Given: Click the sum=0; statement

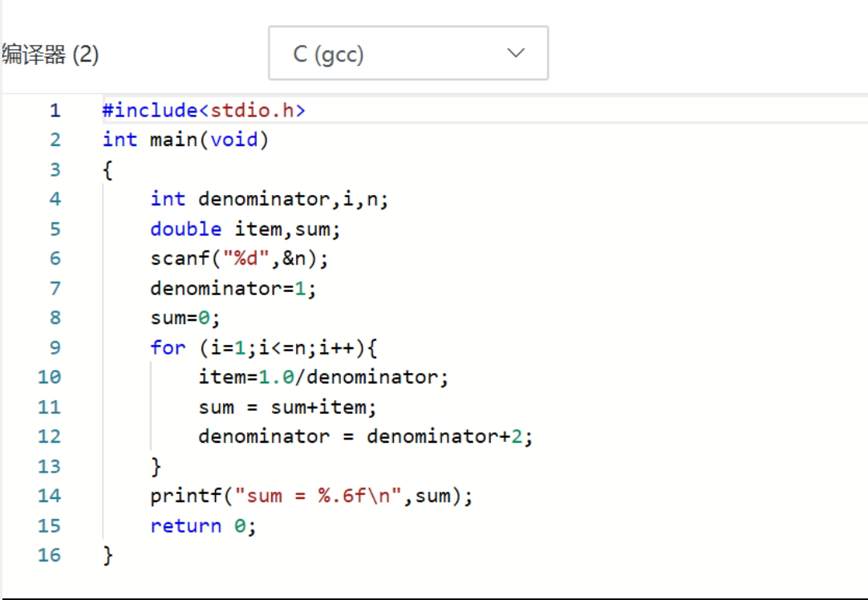Looking at the screenshot, I should (x=185, y=318).
